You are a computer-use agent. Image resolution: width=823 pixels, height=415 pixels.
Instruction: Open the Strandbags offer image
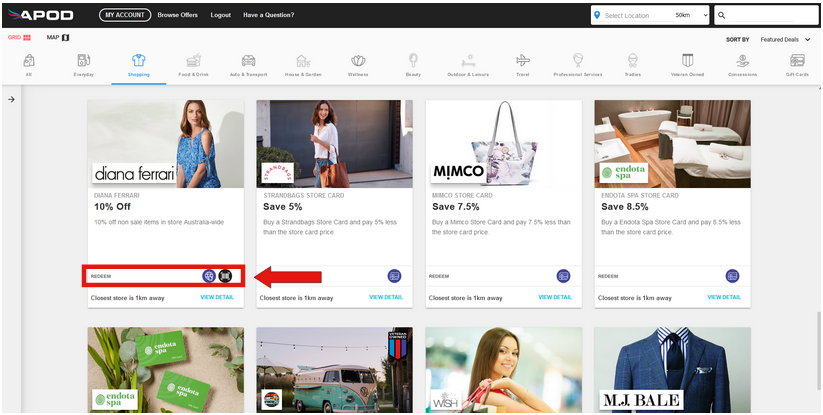pyautogui.click(x=334, y=144)
